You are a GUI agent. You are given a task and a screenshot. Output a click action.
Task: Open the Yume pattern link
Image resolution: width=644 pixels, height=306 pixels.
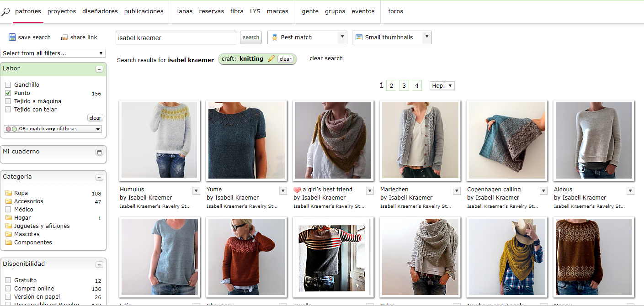pos(214,190)
